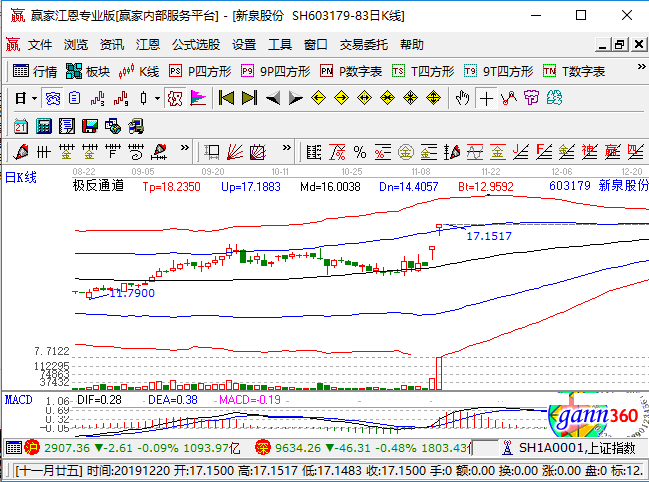
Task: Click the F angle lines tool
Action: tap(544, 152)
